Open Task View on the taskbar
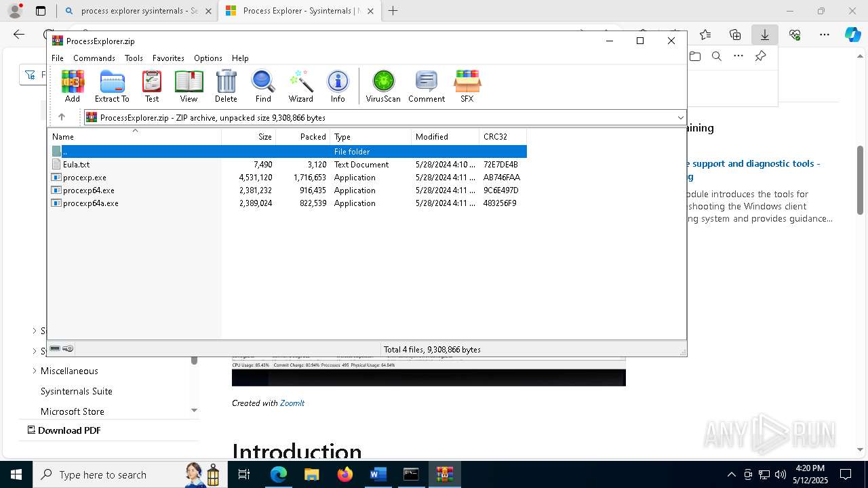The image size is (868, 488). [x=244, y=474]
